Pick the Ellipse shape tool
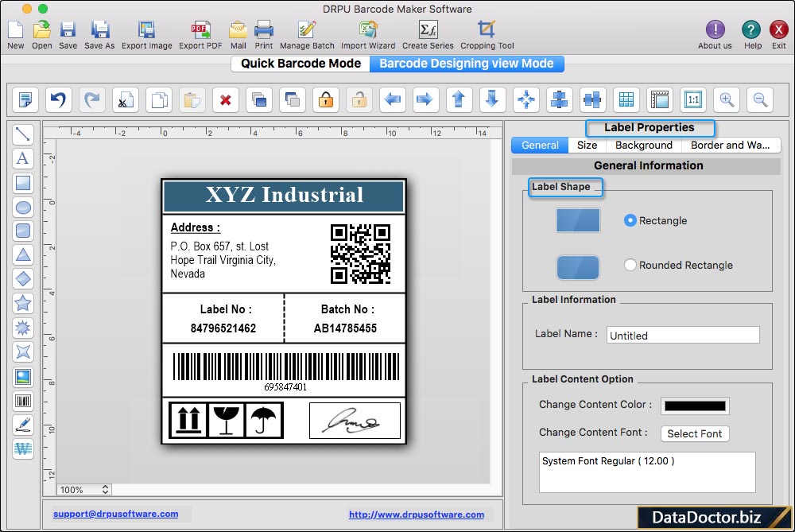795x532 pixels. (23, 207)
